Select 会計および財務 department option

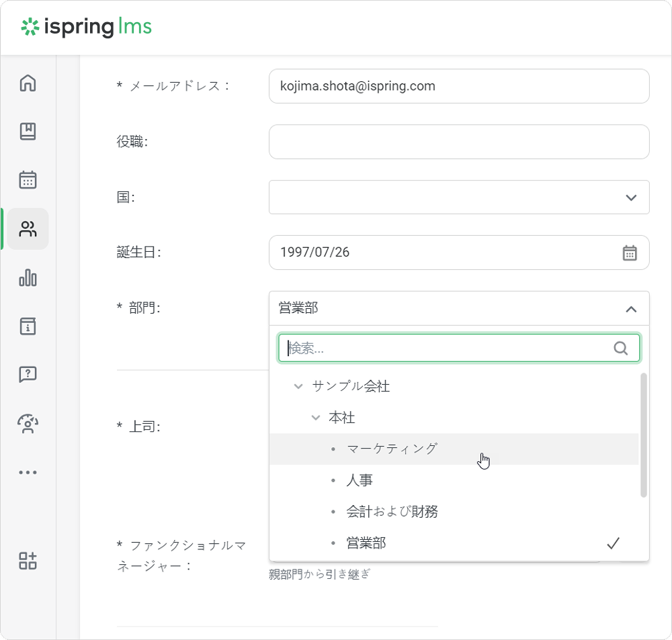click(392, 512)
